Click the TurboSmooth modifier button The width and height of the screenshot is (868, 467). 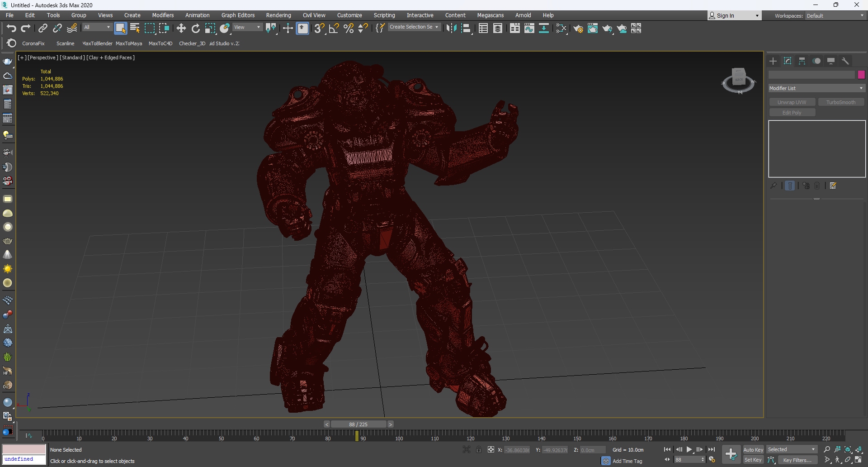click(841, 102)
